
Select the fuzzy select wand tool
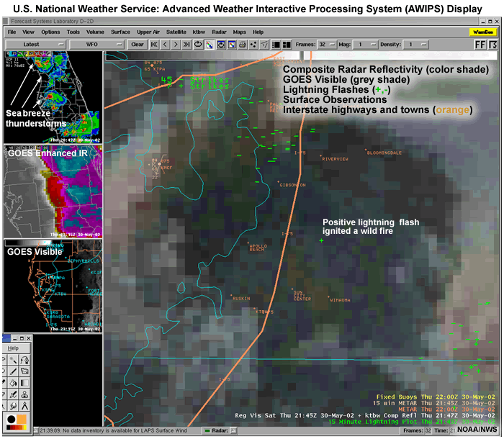[13, 360]
